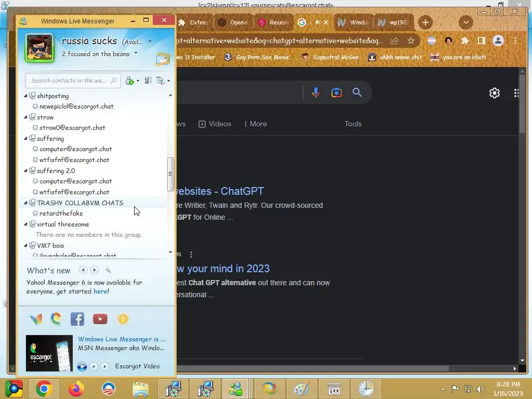This screenshot has height=399, width=532.
Task: Open the Escargot icon in Messenger bottom bar
Action: 56,319
